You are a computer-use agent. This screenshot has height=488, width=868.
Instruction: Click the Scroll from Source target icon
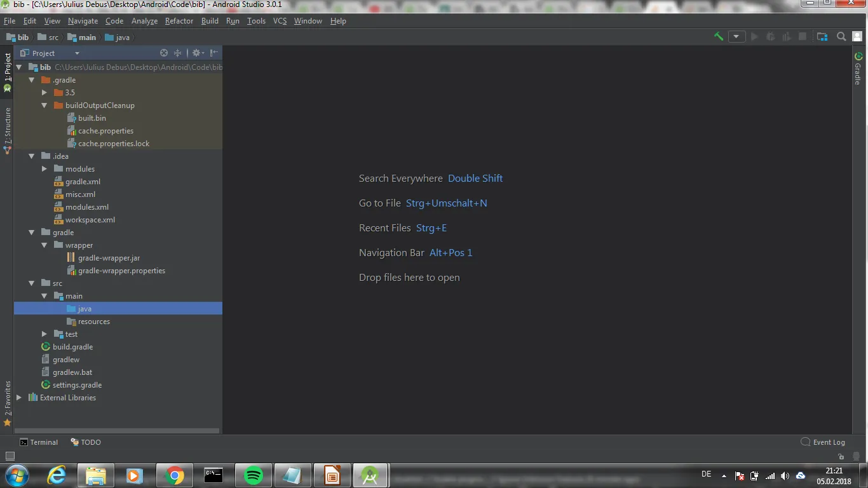[x=164, y=53]
